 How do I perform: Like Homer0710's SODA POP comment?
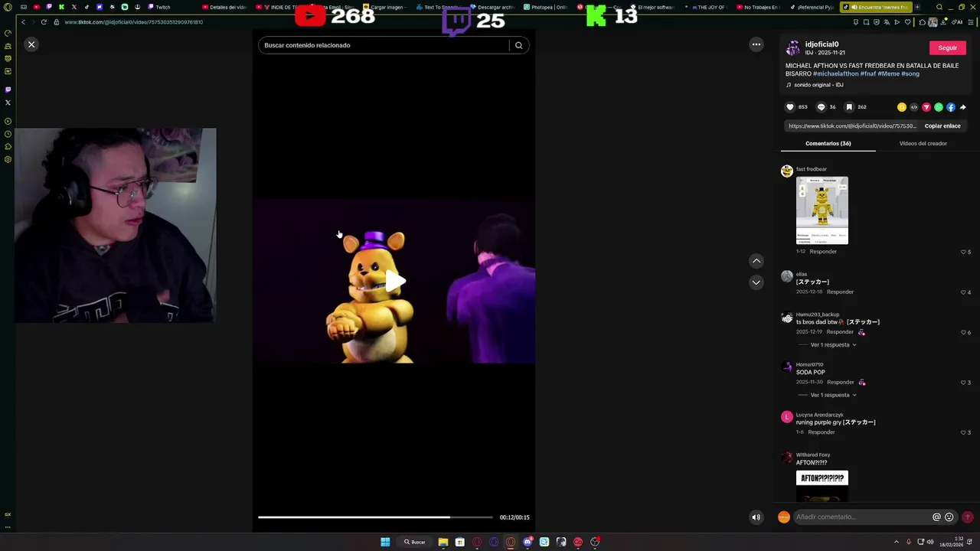tap(964, 383)
